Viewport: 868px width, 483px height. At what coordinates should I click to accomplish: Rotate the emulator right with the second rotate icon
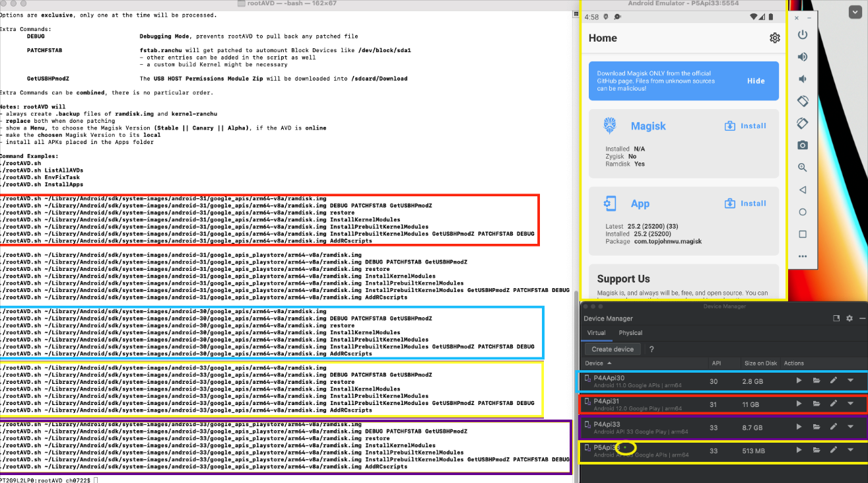(x=803, y=124)
